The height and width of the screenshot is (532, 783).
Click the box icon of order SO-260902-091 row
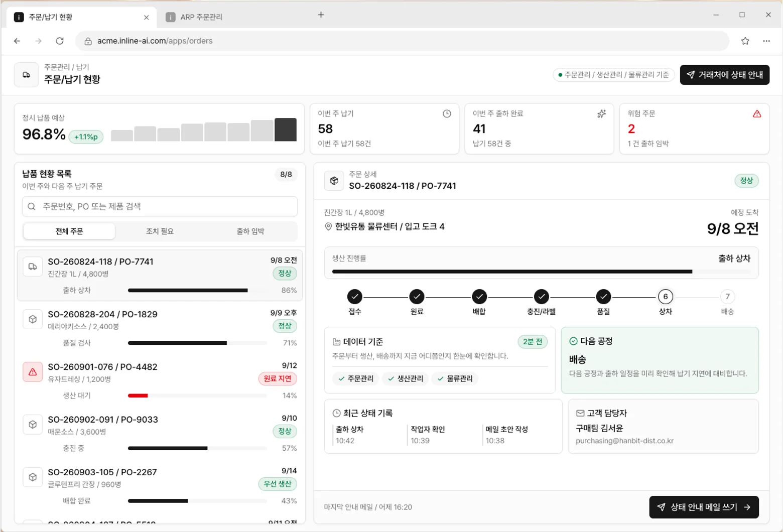tap(33, 425)
